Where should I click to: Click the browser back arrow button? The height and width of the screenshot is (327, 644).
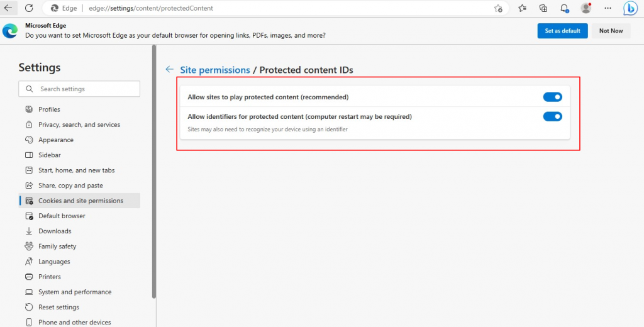pyautogui.click(x=8, y=8)
